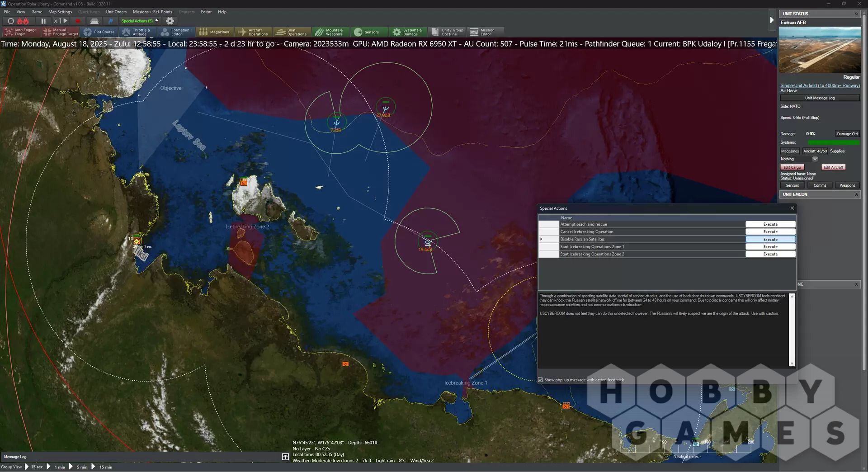
Task: Open the View menu
Action: (x=21, y=12)
